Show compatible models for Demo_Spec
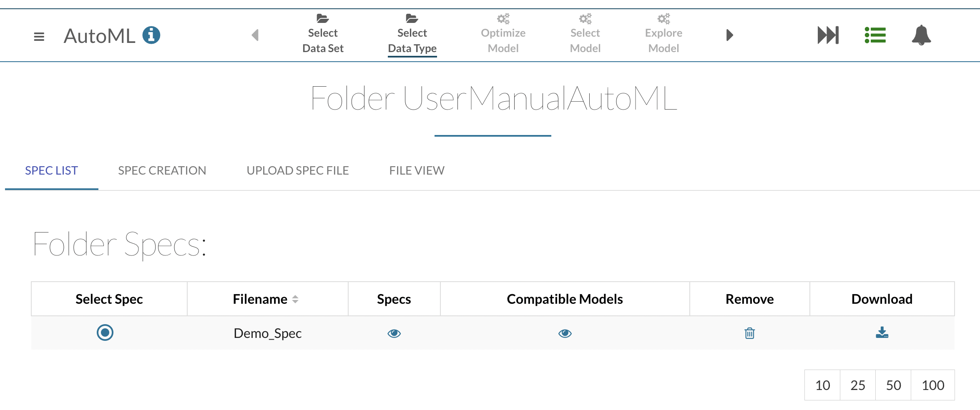 (x=565, y=333)
